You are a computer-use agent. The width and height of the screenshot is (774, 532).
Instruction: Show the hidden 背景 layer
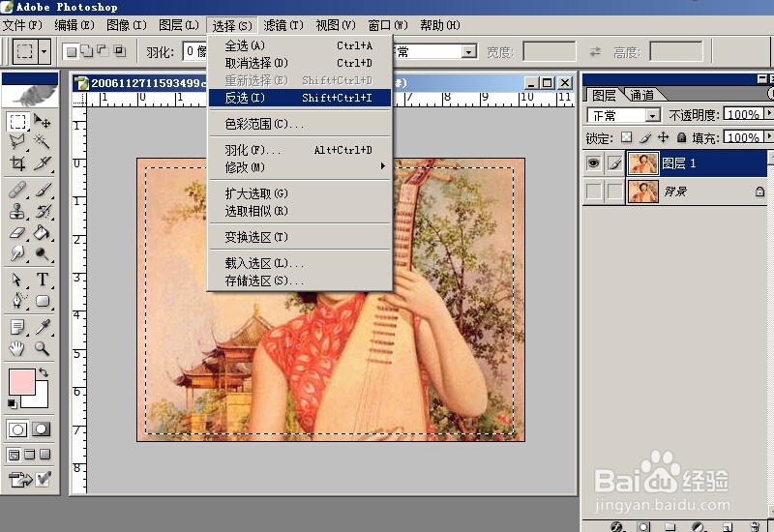pyautogui.click(x=593, y=191)
